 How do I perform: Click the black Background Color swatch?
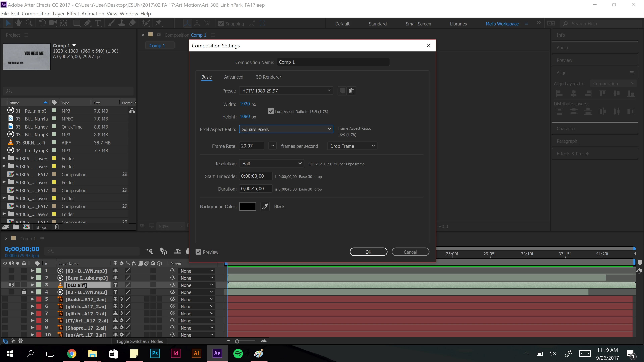click(248, 206)
